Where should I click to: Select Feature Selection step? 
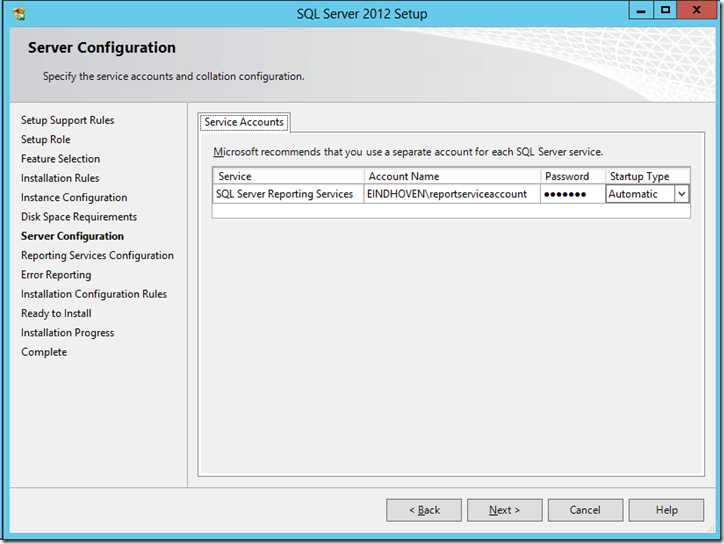pos(60,159)
